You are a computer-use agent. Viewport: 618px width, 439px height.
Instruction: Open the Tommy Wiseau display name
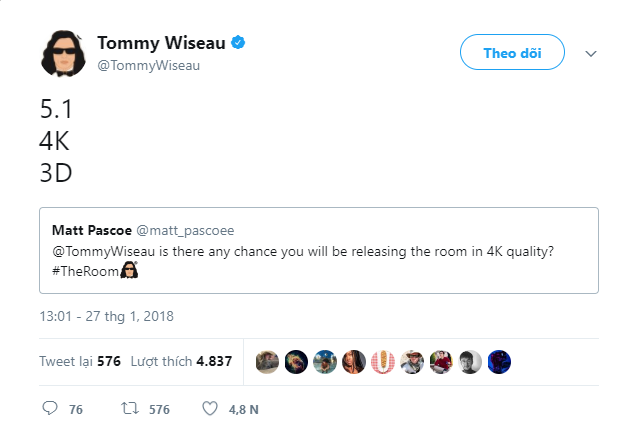pyautogui.click(x=161, y=43)
